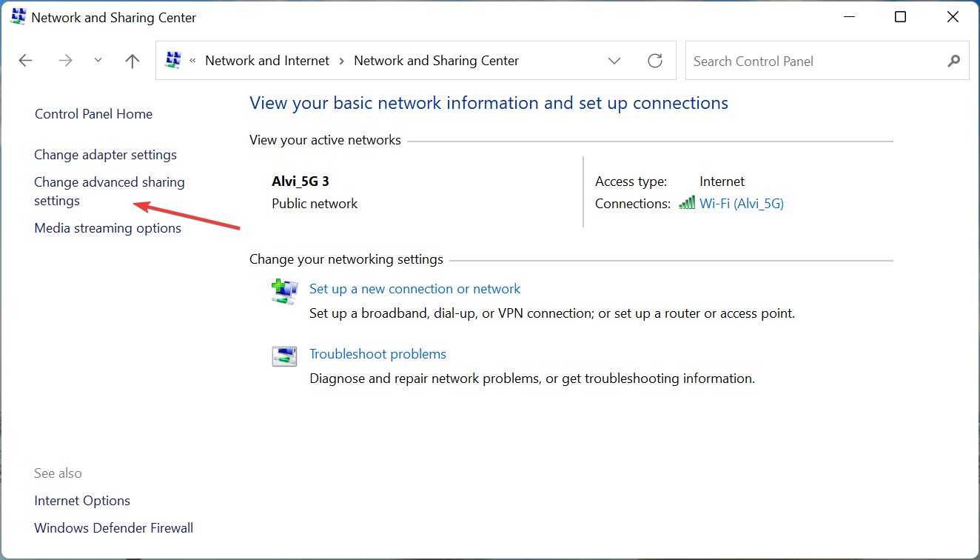Image resolution: width=980 pixels, height=560 pixels.
Task: Refresh the current Control Panel page
Action: tap(655, 61)
